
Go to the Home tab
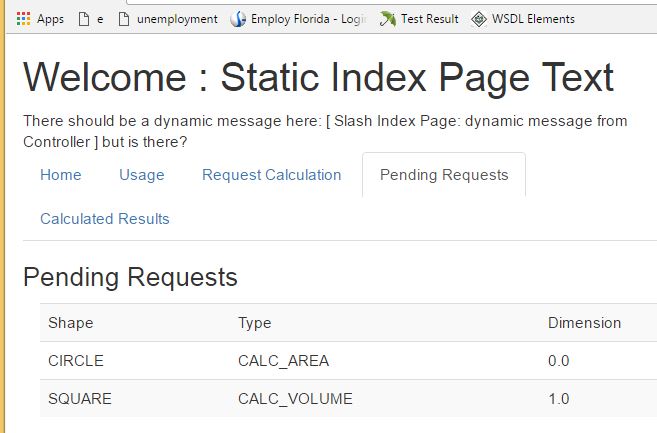click(61, 175)
